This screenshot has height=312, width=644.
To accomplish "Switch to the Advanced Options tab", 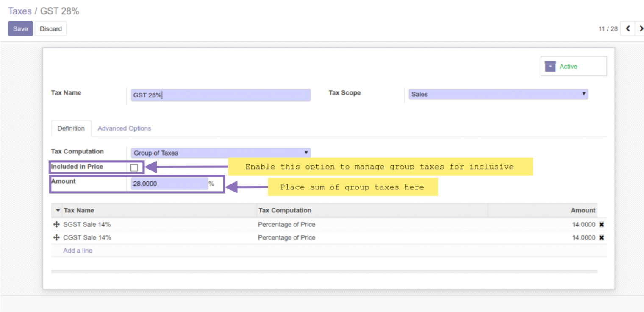I will (124, 128).
